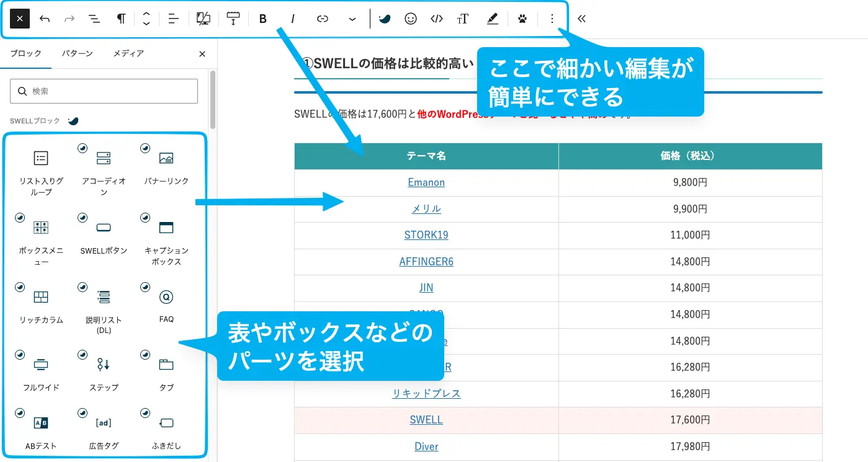Expand the more formatting chevron dropdown

coord(352,19)
